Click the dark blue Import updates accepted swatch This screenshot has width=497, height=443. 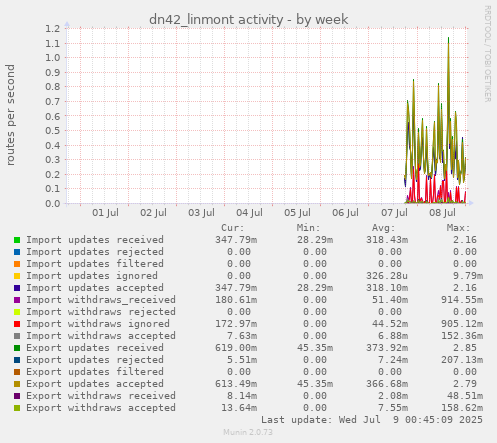[x=17, y=288]
